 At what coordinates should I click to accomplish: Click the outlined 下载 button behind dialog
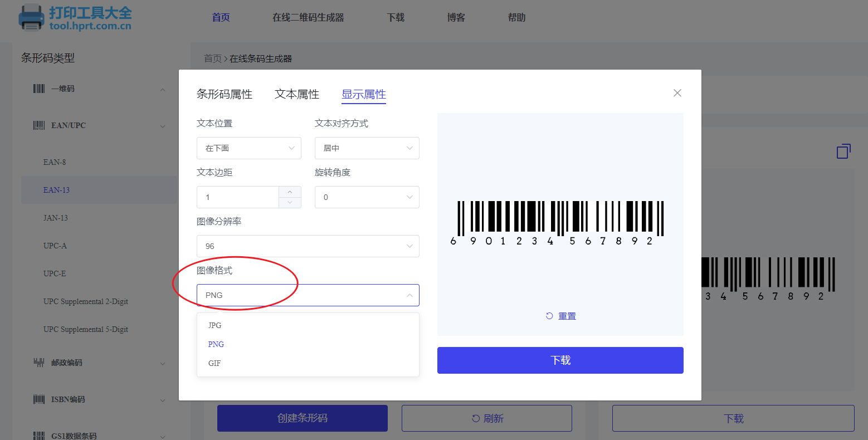[733, 418]
